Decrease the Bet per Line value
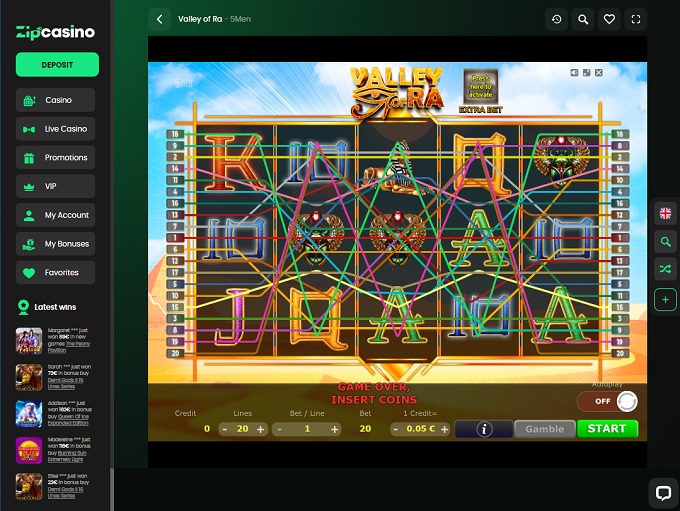The image size is (680, 511). click(279, 429)
